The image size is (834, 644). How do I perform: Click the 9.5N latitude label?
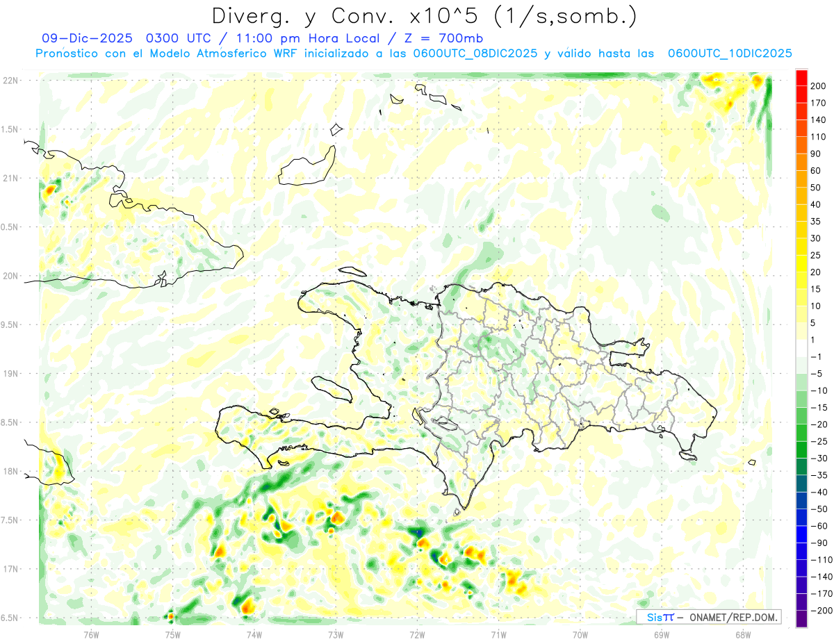pos(10,324)
